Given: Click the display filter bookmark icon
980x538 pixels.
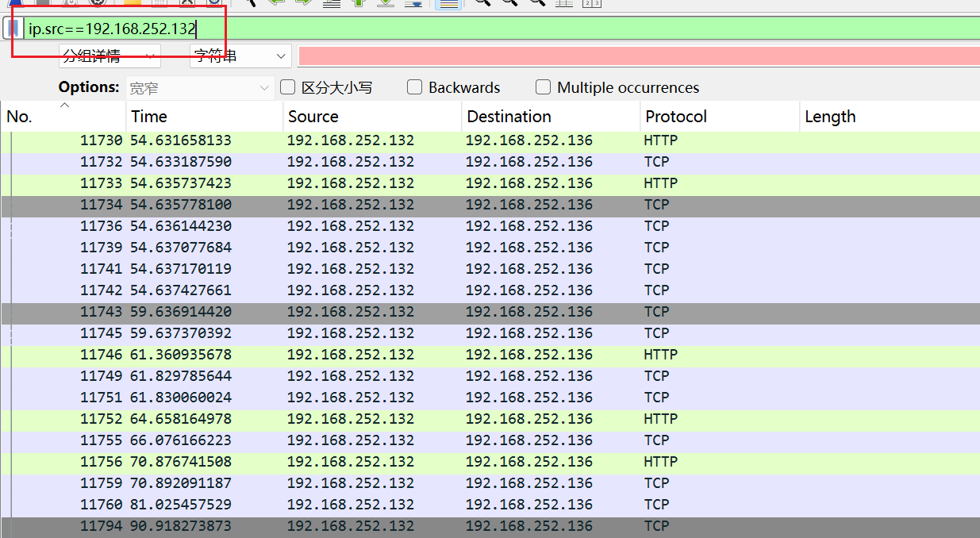Looking at the screenshot, I should point(12,29).
